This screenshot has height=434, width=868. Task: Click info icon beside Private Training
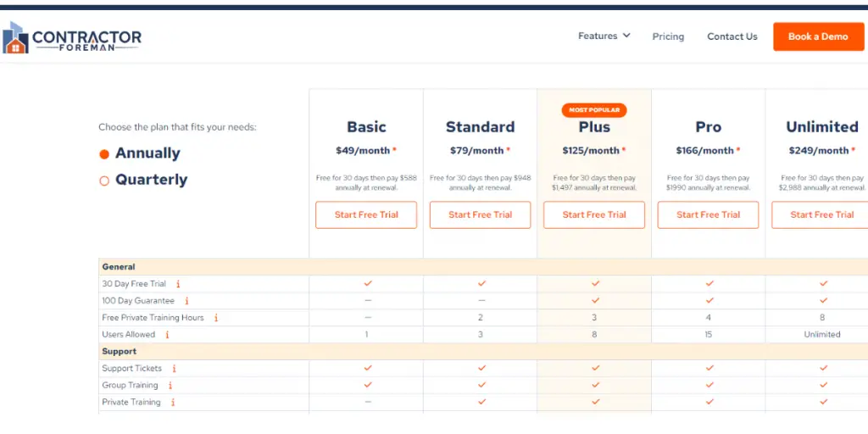point(172,403)
